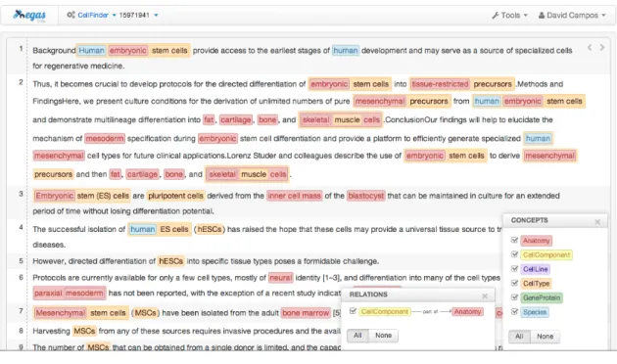The width and height of the screenshot is (617, 364).
Task: Click CellComponent label in Relations panel
Action: pyautogui.click(x=385, y=312)
